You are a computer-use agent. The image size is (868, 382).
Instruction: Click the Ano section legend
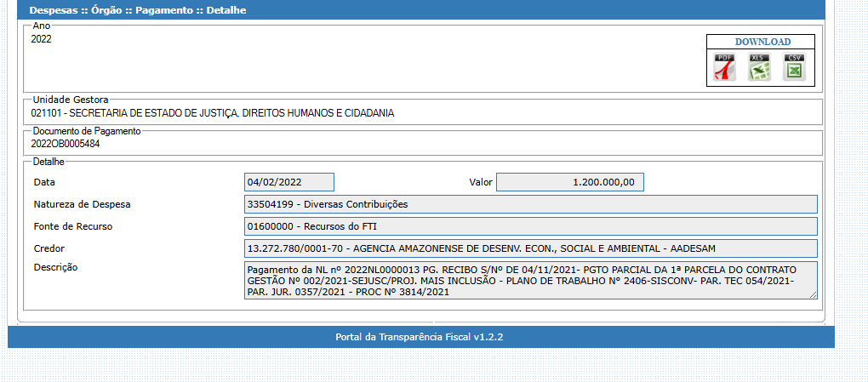tap(42, 26)
